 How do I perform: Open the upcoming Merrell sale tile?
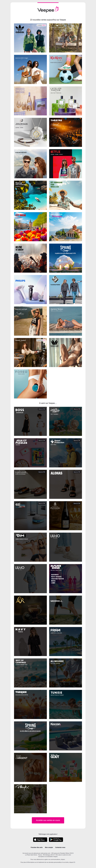66,610
